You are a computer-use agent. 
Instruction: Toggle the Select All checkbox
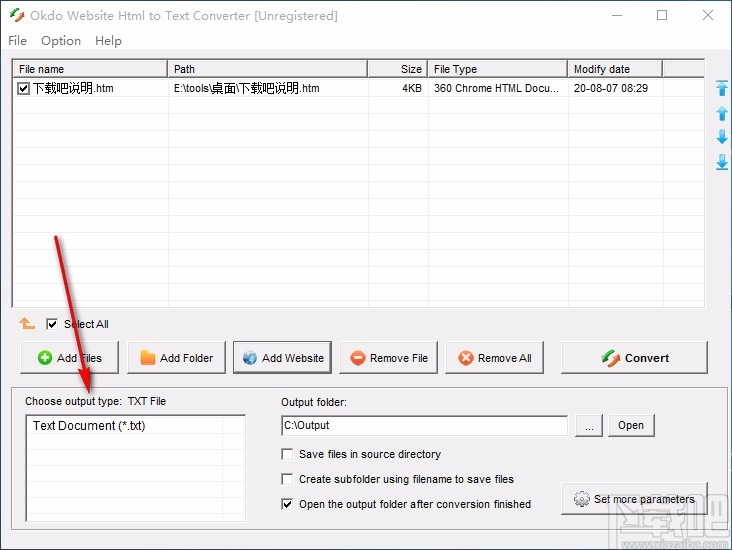coord(52,324)
